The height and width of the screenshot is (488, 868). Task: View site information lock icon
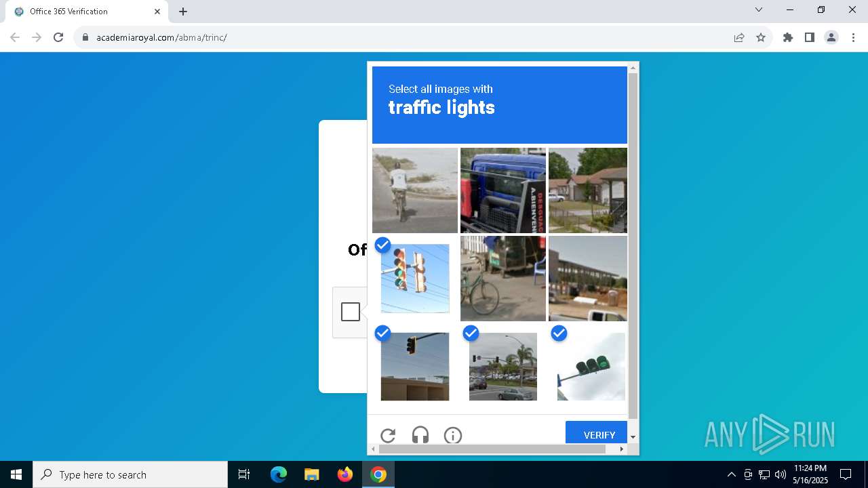pos(85,37)
